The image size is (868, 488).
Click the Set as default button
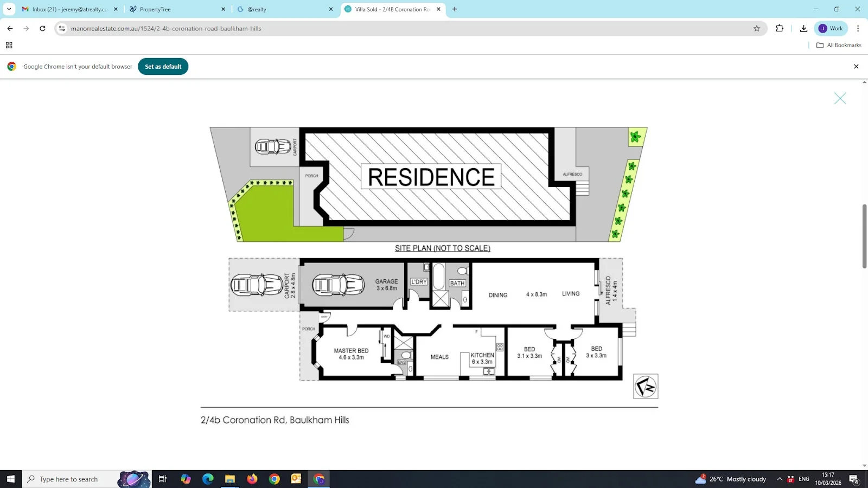coord(163,66)
